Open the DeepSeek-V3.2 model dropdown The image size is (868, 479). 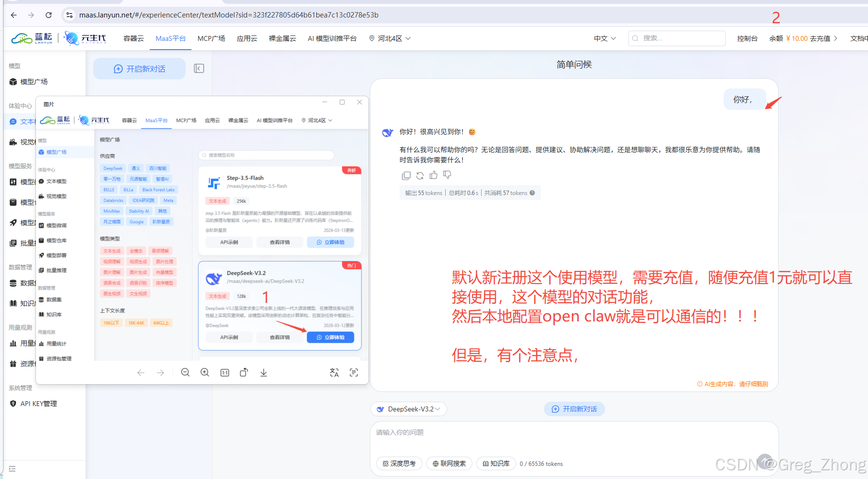[x=408, y=409]
